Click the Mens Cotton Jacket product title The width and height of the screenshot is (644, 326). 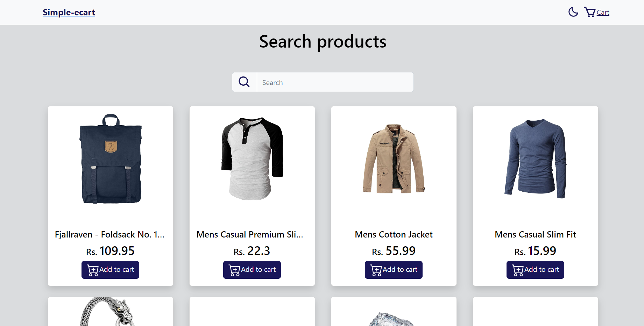(x=393, y=234)
